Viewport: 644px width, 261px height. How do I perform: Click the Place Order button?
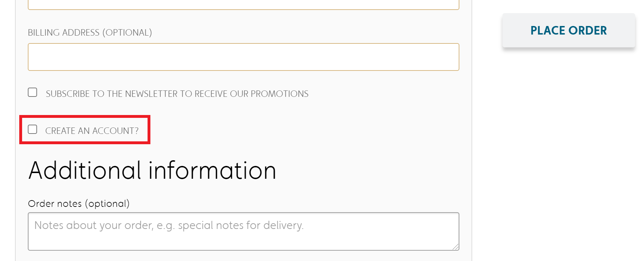pyautogui.click(x=568, y=31)
